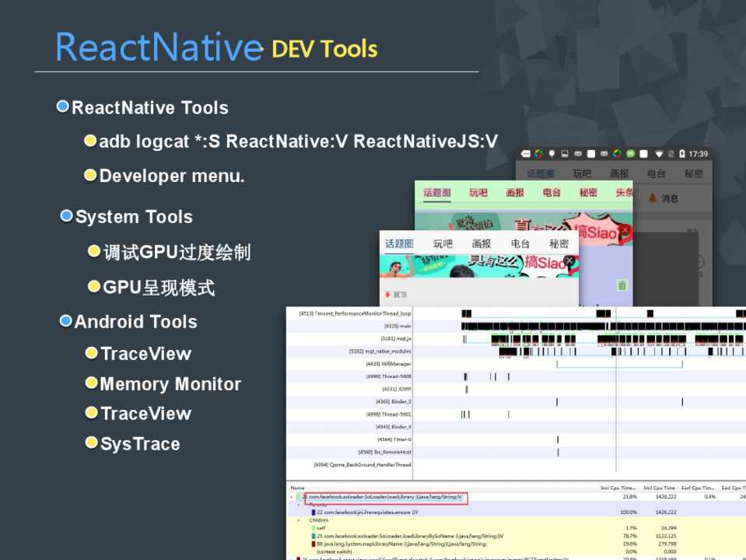This screenshot has height=560, width=746.
Task: Open the 头条 tab in green-tinted screenshot
Action: click(x=624, y=192)
